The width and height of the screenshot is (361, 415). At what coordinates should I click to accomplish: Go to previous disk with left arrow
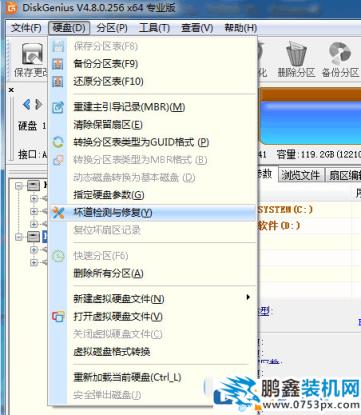click(27, 105)
